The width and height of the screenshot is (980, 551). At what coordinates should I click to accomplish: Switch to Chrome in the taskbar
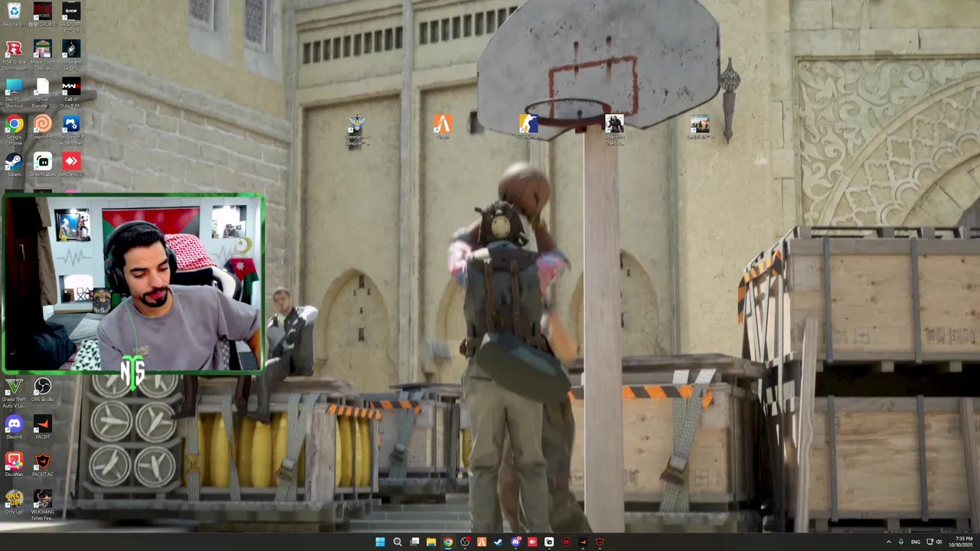click(448, 542)
